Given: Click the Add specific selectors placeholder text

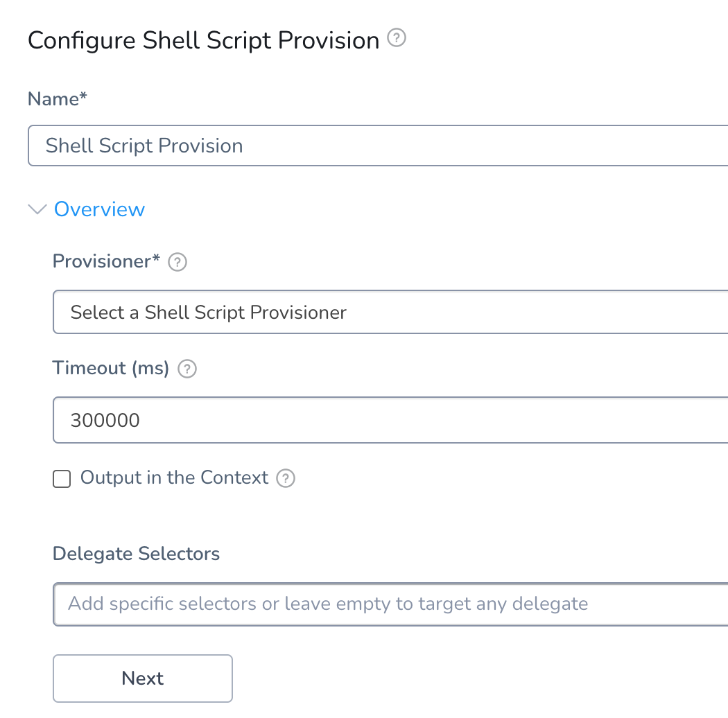Looking at the screenshot, I should [328, 604].
